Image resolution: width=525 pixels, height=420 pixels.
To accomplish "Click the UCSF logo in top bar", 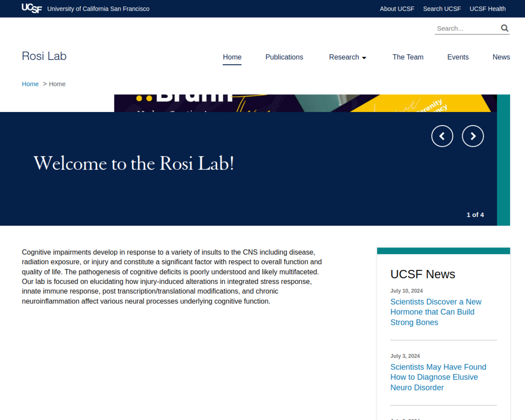I will (32, 9).
